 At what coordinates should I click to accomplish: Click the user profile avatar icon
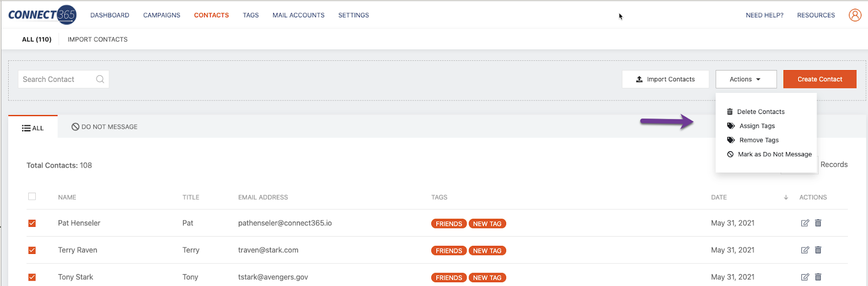click(x=855, y=15)
